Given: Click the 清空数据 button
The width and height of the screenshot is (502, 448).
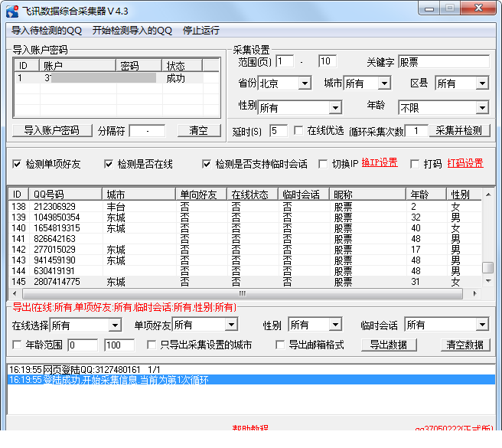Looking at the screenshot, I should click(465, 345).
